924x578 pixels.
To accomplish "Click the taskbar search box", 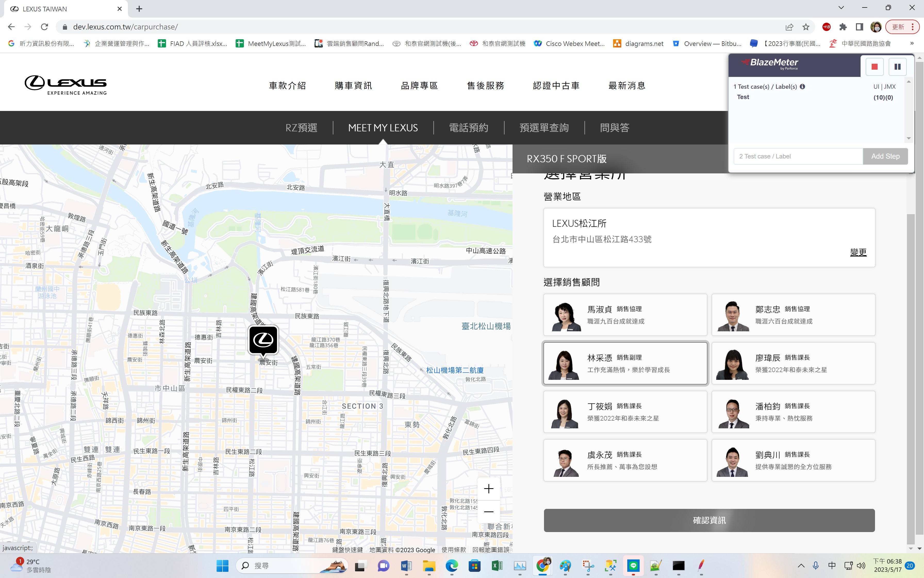I will 292,565.
